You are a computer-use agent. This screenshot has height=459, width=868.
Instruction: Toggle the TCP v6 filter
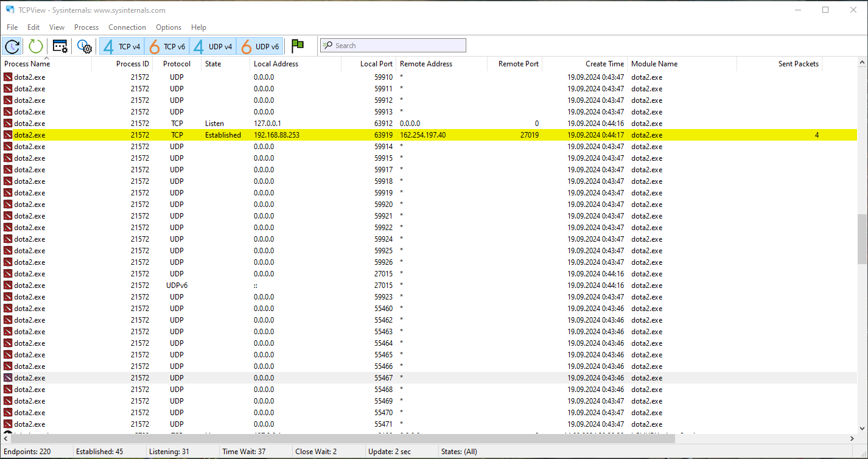pyautogui.click(x=167, y=46)
